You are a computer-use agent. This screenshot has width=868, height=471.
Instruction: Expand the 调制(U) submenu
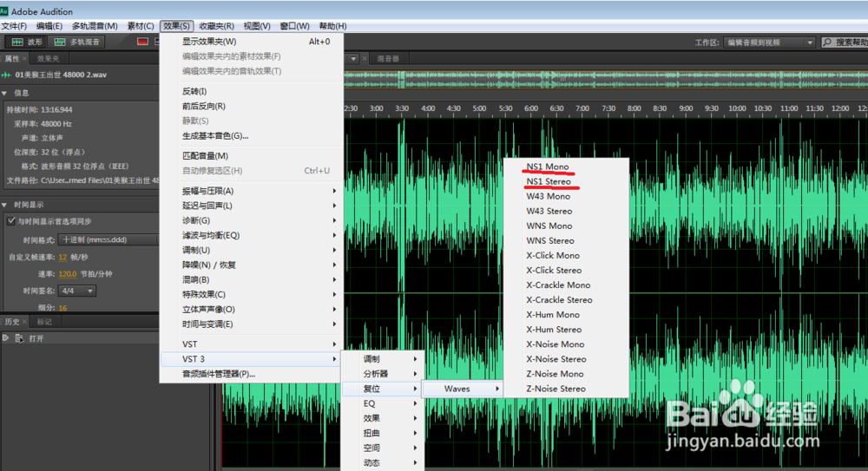pos(250,250)
